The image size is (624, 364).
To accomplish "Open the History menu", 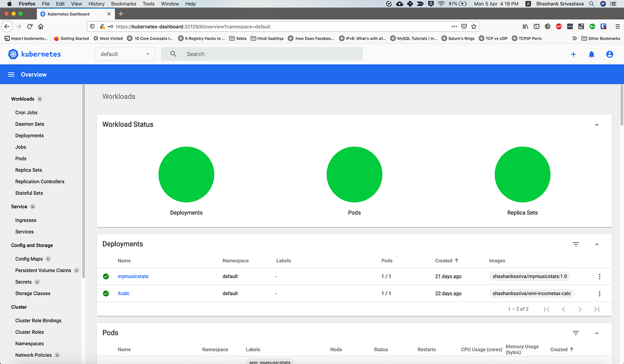I will [x=96, y=4].
